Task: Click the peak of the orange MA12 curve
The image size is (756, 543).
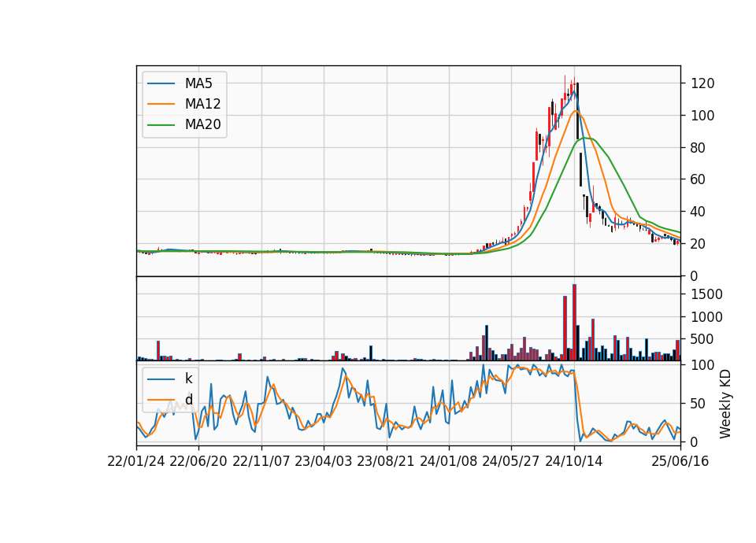Action: point(576,111)
